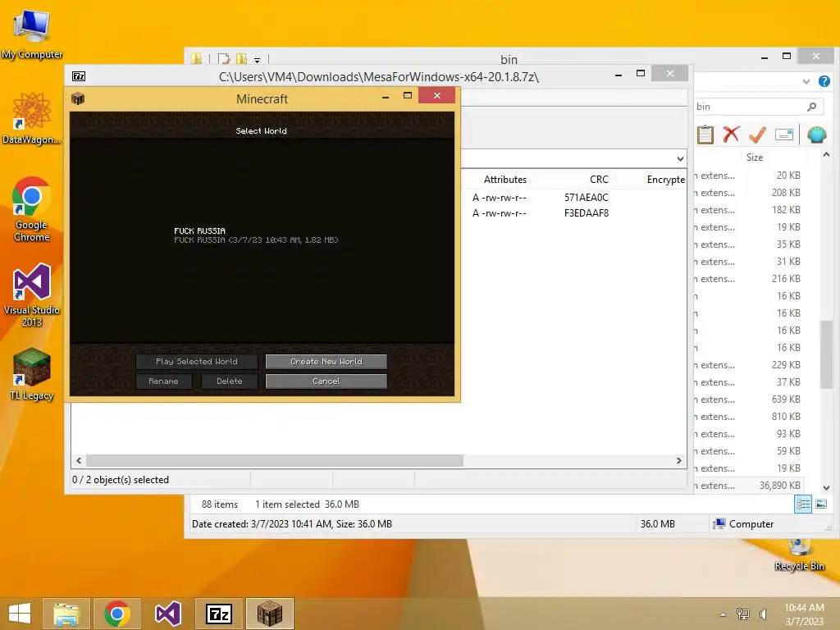
Task: Click the Explorer quick access folder icon
Action: [197, 59]
